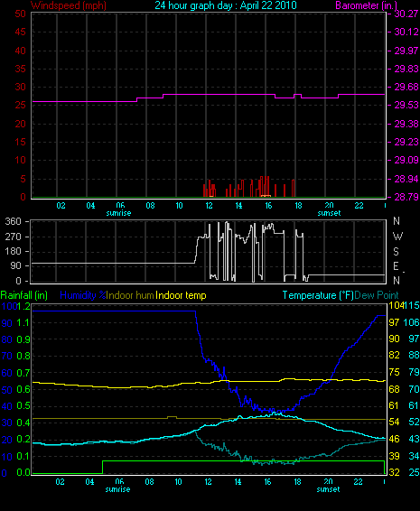Screen dimensions: 420x511
Task: Click the sunset marker under bottom graph
Action: [328, 489]
